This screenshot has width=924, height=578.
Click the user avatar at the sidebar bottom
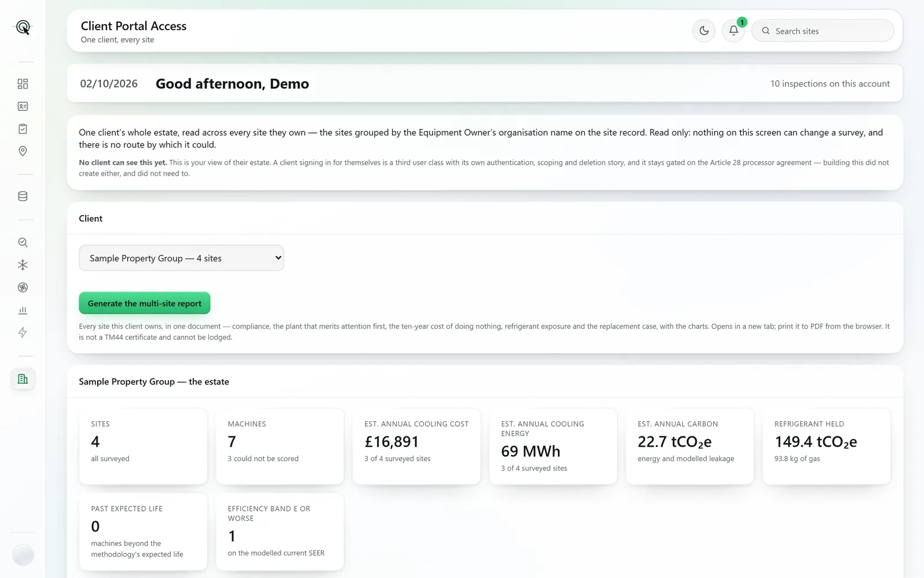[23, 555]
